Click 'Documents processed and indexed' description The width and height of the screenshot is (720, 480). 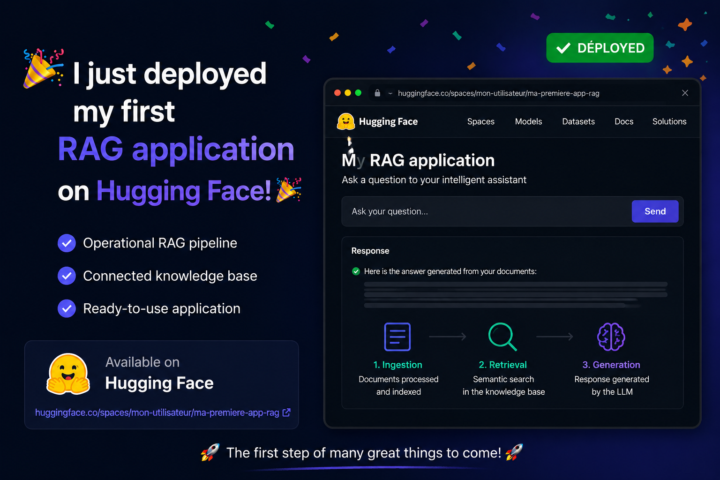tap(398, 385)
